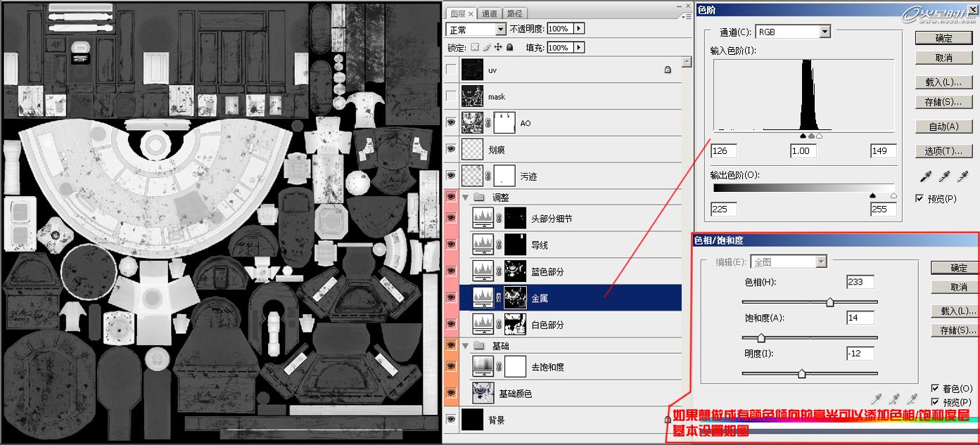The height and width of the screenshot is (445, 980).
Task: Open the blend mode dropdown showing 正常
Action: (476, 28)
